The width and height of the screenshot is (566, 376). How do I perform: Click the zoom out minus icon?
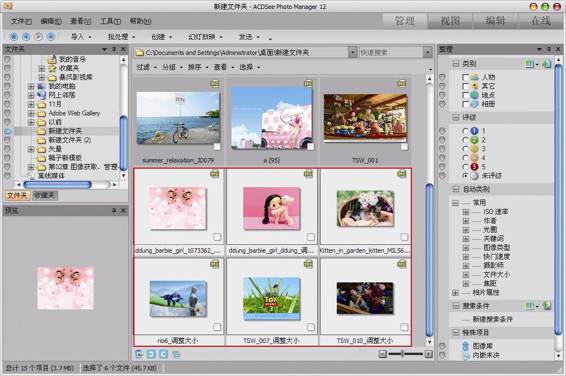383,354
